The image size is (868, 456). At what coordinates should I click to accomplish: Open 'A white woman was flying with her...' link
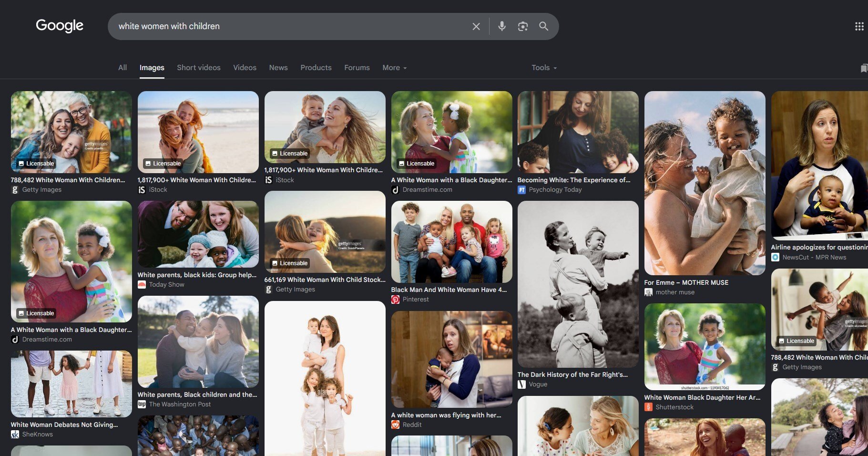tap(446, 415)
